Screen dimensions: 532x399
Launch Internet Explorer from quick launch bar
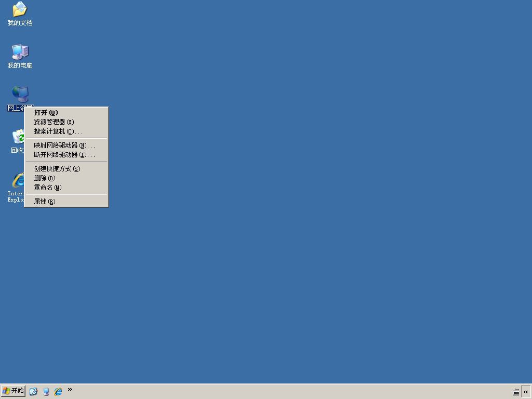pos(58,392)
